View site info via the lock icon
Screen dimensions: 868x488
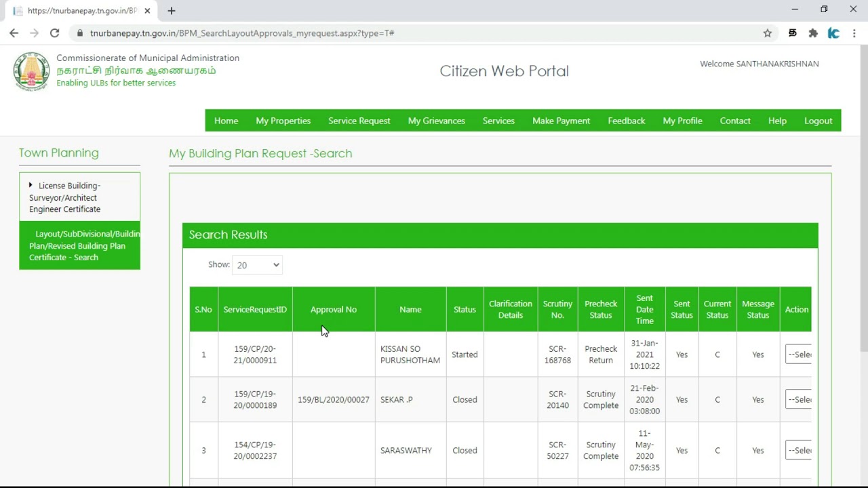tap(80, 33)
